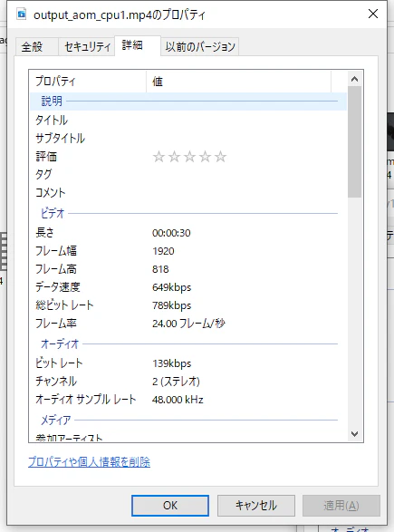Click the mp4 file icon in title bar
The image size is (394, 532).
22,15
